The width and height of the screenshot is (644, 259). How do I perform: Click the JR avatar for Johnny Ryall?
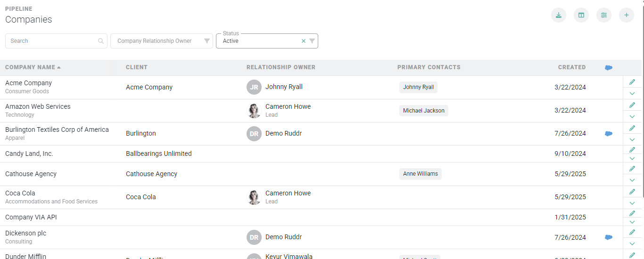(x=254, y=87)
